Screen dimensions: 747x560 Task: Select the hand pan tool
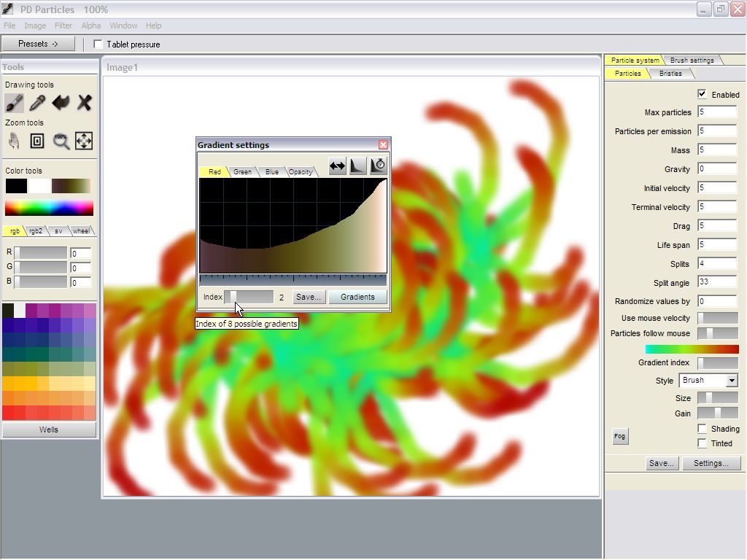pyautogui.click(x=15, y=141)
